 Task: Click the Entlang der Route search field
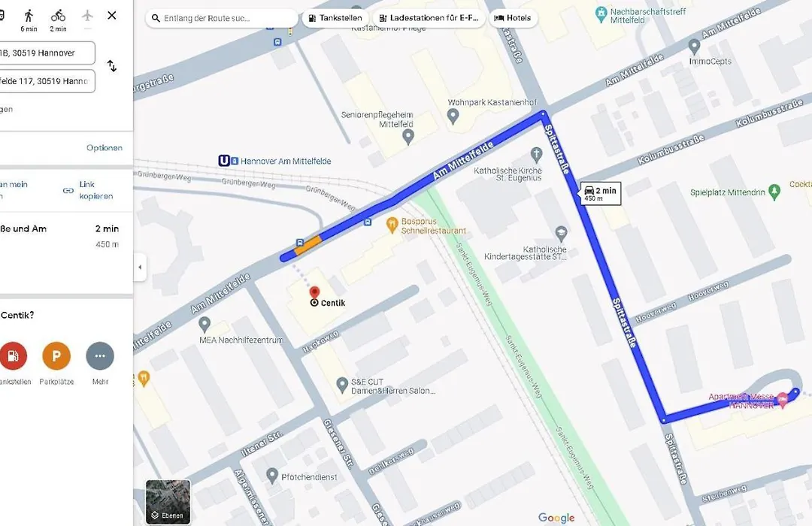coord(222,18)
